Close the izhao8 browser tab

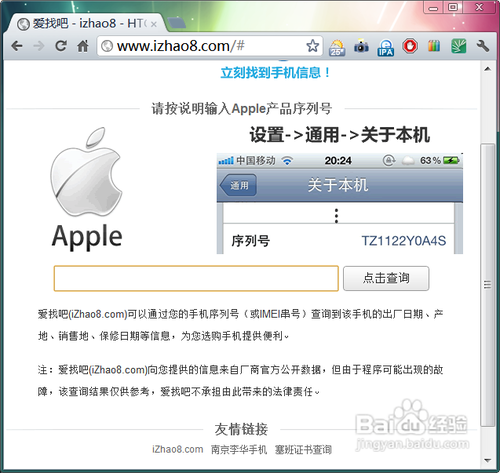click(154, 24)
